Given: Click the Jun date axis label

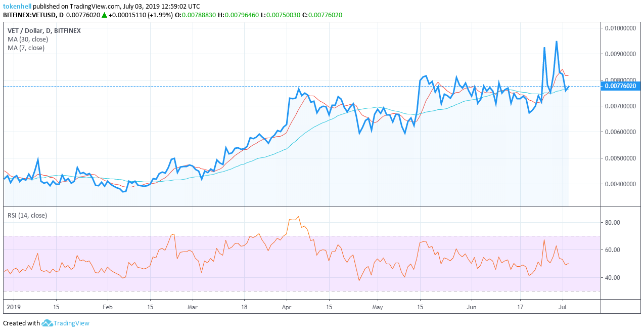Looking at the screenshot, I should point(472,307).
